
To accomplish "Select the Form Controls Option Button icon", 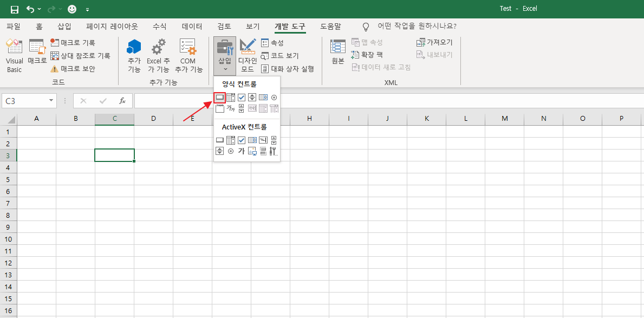I will click(274, 98).
